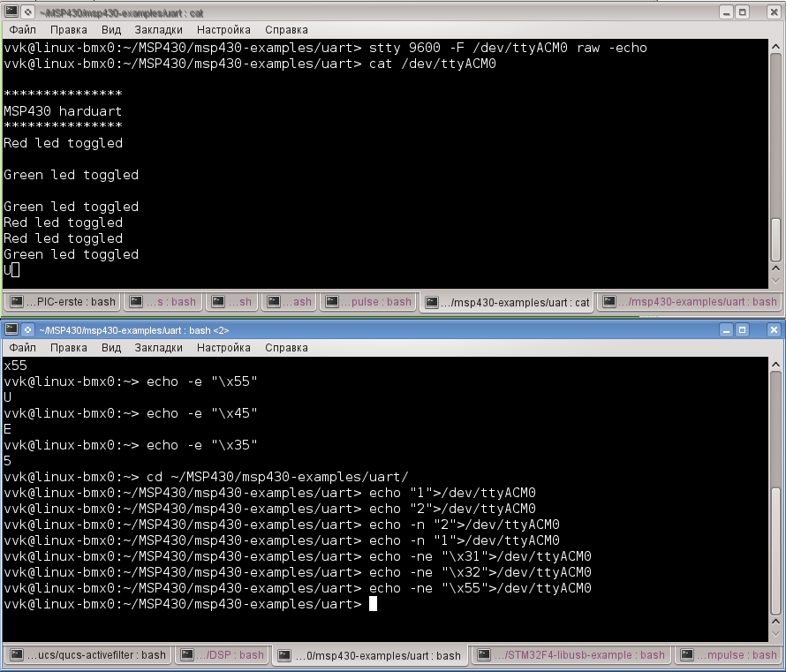The width and height of the screenshot is (786, 672).
Task: Click terminal icon on PIC-erste tab
Action: tap(17, 302)
